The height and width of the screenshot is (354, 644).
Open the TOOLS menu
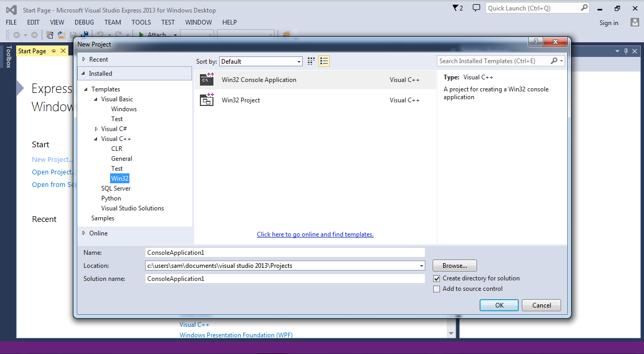pos(141,22)
